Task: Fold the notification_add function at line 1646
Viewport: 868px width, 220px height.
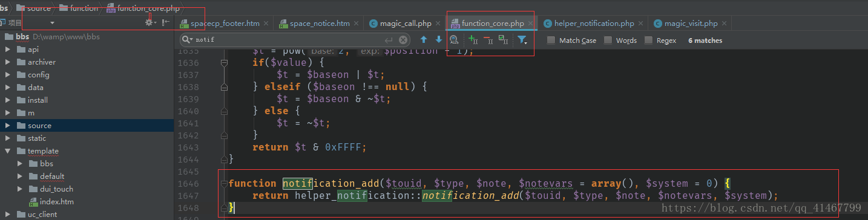Action: click(225, 184)
